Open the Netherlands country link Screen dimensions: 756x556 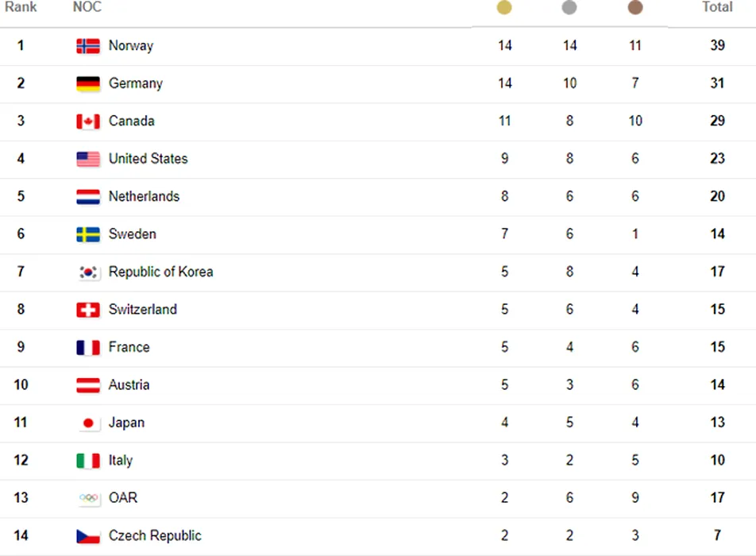coord(144,196)
